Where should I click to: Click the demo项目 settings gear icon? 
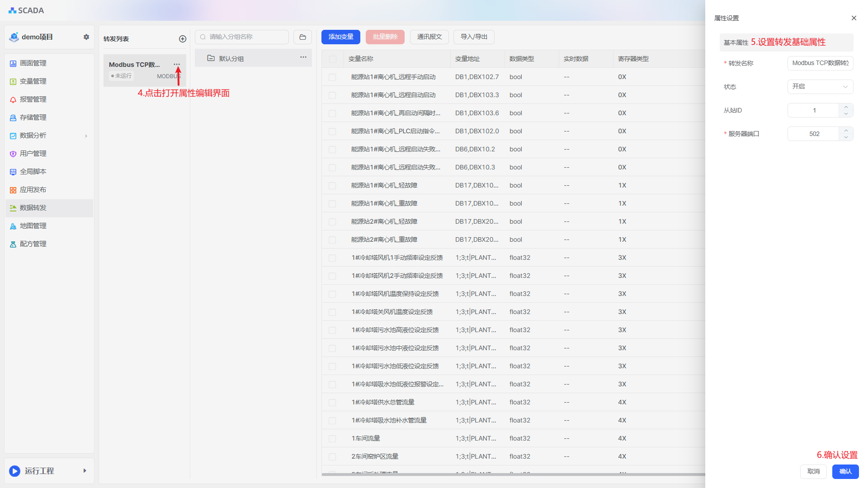click(x=86, y=37)
